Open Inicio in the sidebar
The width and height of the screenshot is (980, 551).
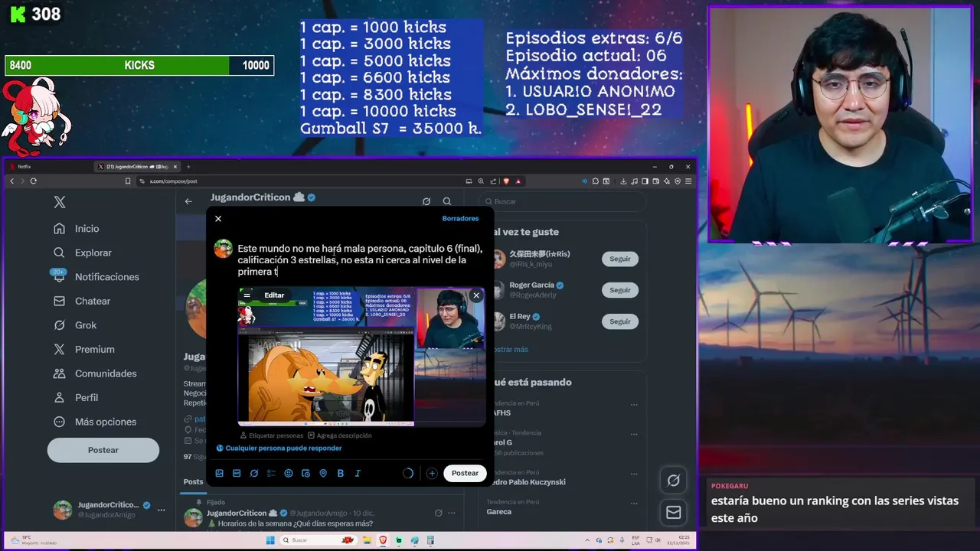pos(77,229)
